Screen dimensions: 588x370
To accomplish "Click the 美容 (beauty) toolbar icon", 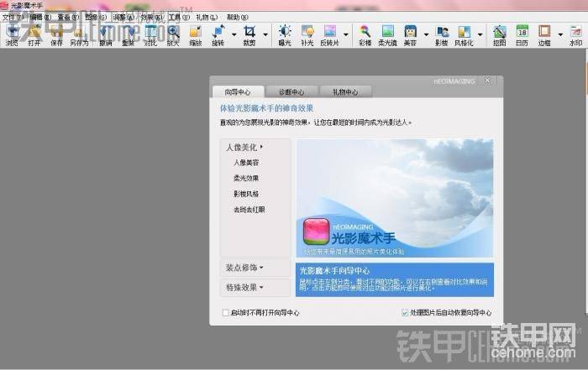I will point(410,35).
